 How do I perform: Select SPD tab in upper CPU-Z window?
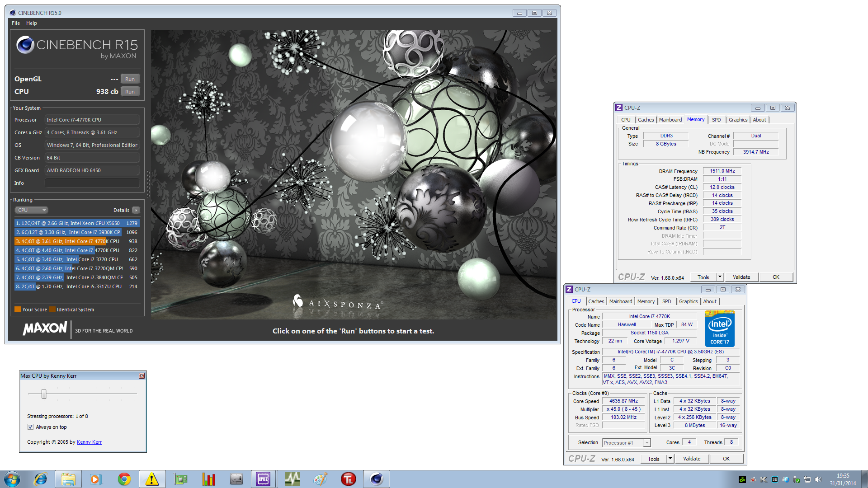[717, 120]
